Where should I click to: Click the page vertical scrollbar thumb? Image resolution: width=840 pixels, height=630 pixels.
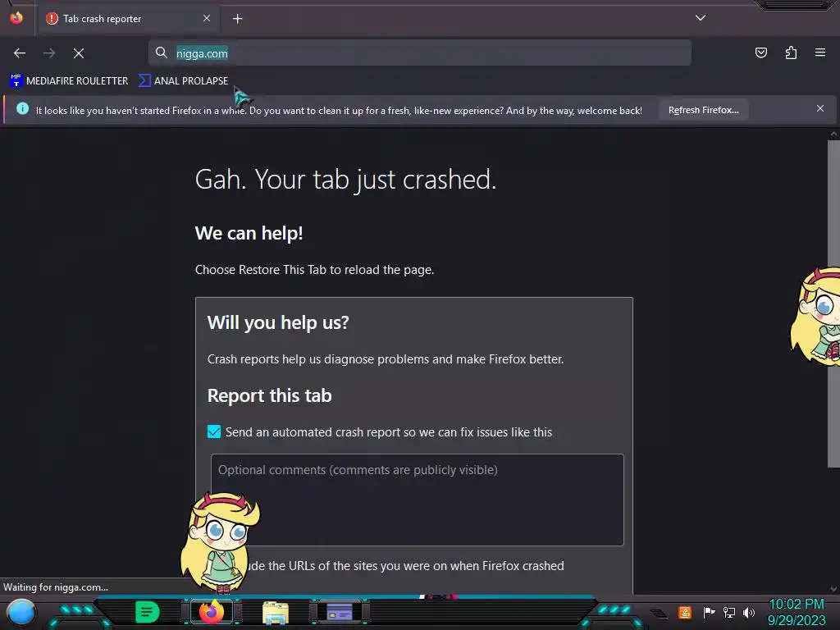pos(833,304)
